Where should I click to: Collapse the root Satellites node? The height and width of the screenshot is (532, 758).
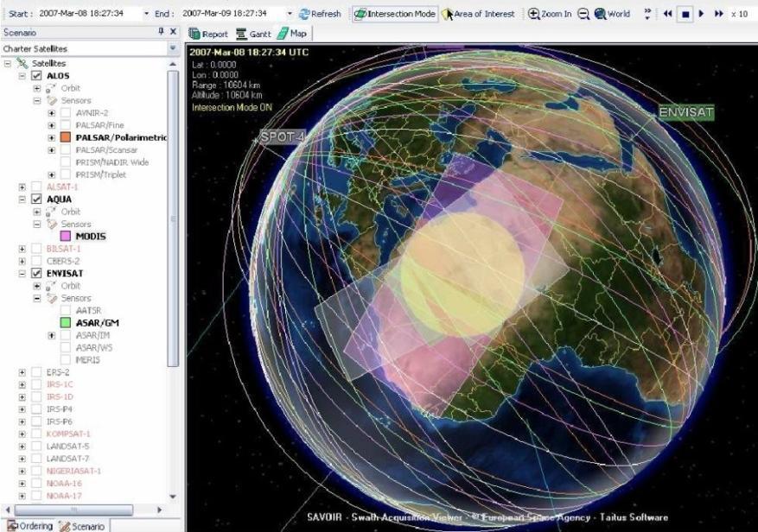(8, 63)
